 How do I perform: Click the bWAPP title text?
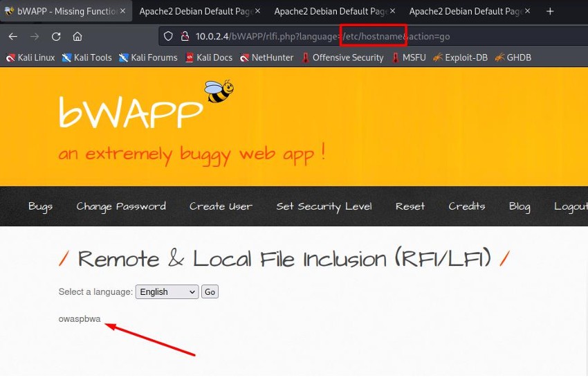(131, 112)
